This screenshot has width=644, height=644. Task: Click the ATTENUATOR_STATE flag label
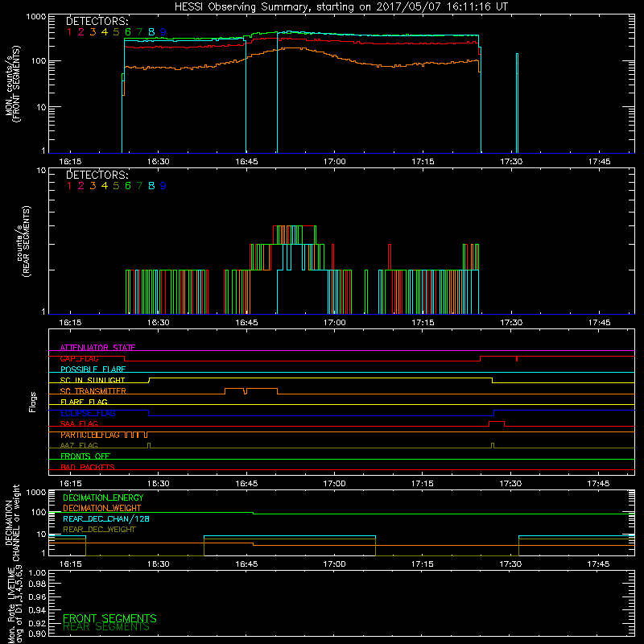(97, 348)
